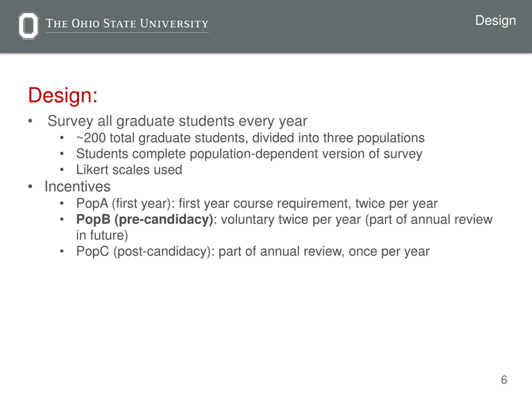
Task: Click the underline beneath the university name
Action: pos(127,32)
